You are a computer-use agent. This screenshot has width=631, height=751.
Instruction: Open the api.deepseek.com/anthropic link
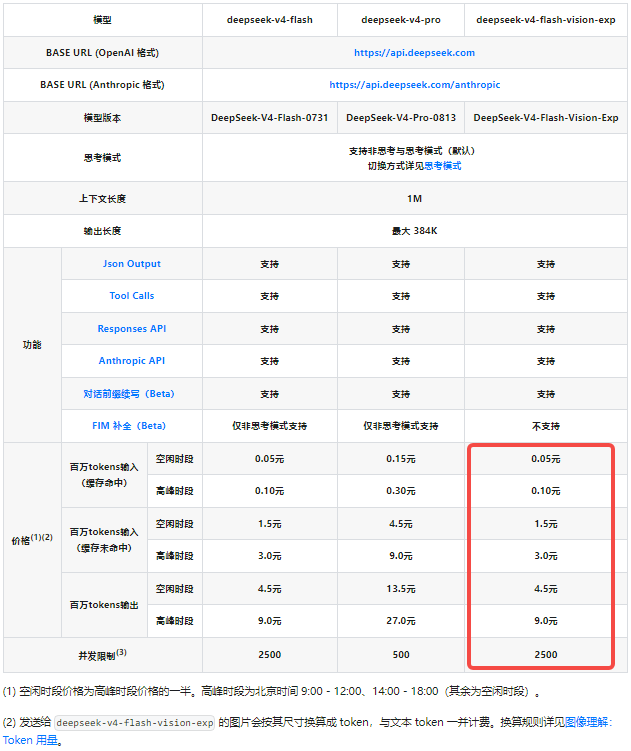tap(414, 85)
